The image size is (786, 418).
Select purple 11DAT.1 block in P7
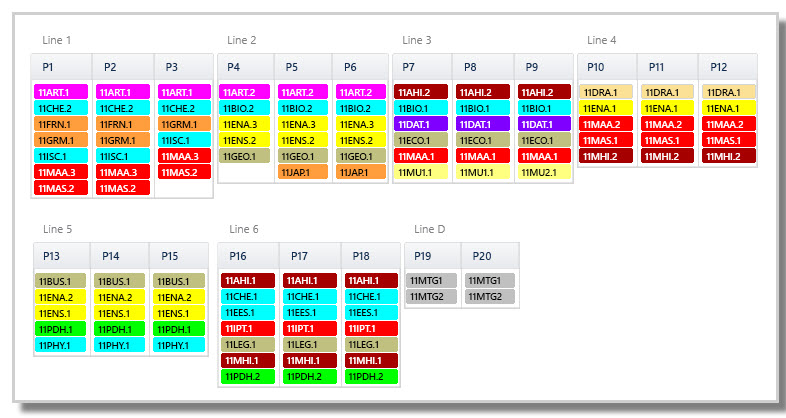pos(421,124)
